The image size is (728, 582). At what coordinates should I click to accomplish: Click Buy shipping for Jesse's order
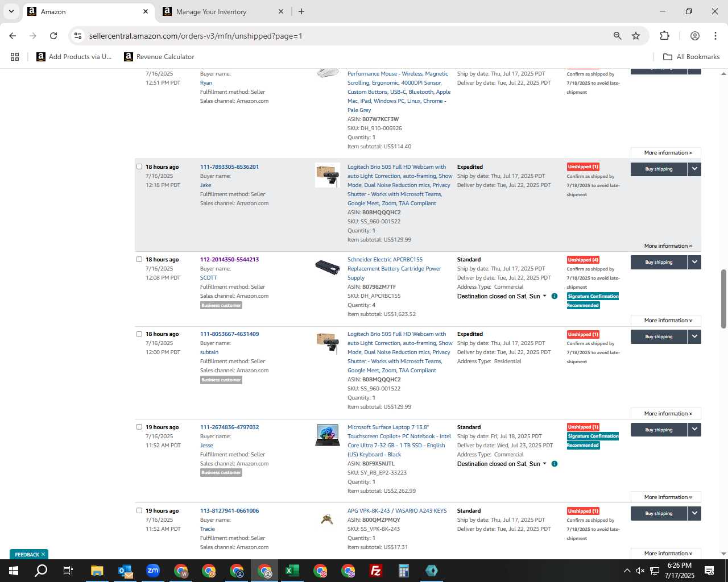pyautogui.click(x=659, y=430)
